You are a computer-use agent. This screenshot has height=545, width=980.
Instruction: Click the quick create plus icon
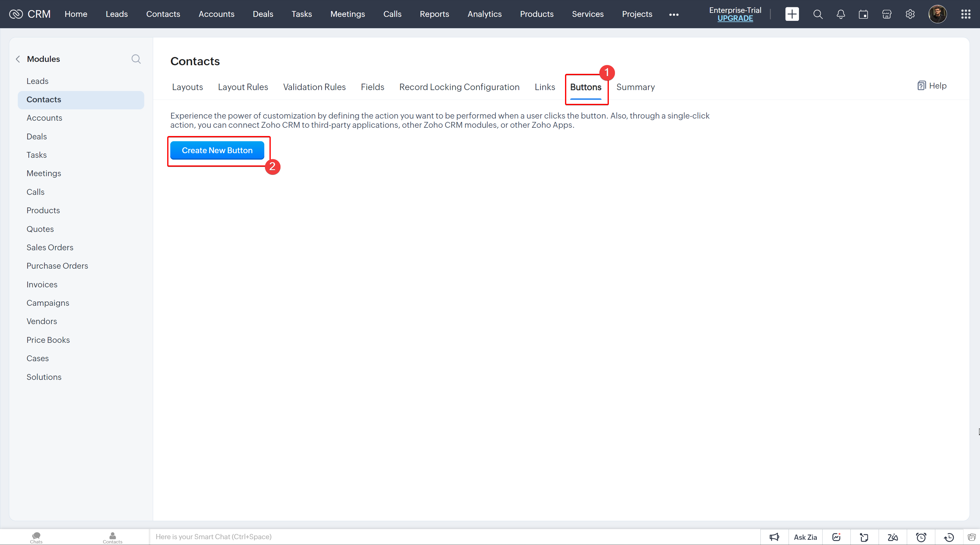[x=792, y=14]
